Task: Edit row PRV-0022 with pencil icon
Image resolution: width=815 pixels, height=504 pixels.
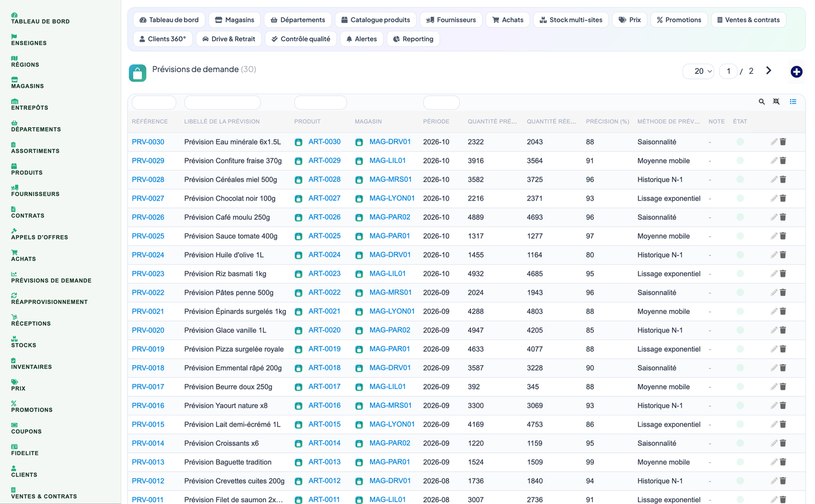Action: coord(774,293)
